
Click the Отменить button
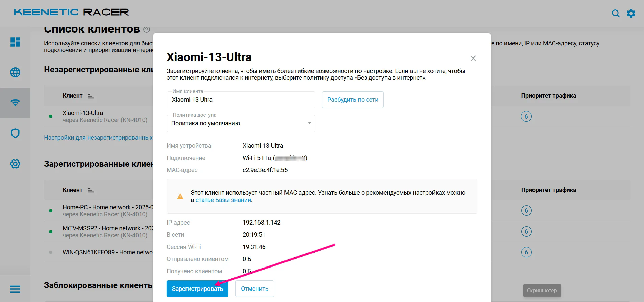pos(254,289)
